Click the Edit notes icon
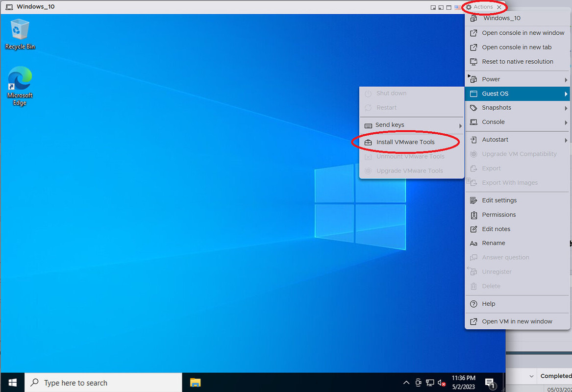572x392 pixels. click(x=473, y=229)
